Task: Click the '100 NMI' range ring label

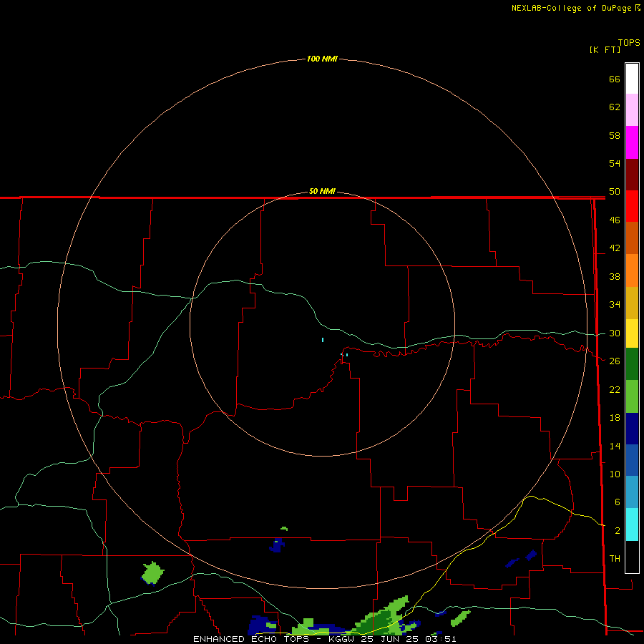Action: [x=322, y=59]
